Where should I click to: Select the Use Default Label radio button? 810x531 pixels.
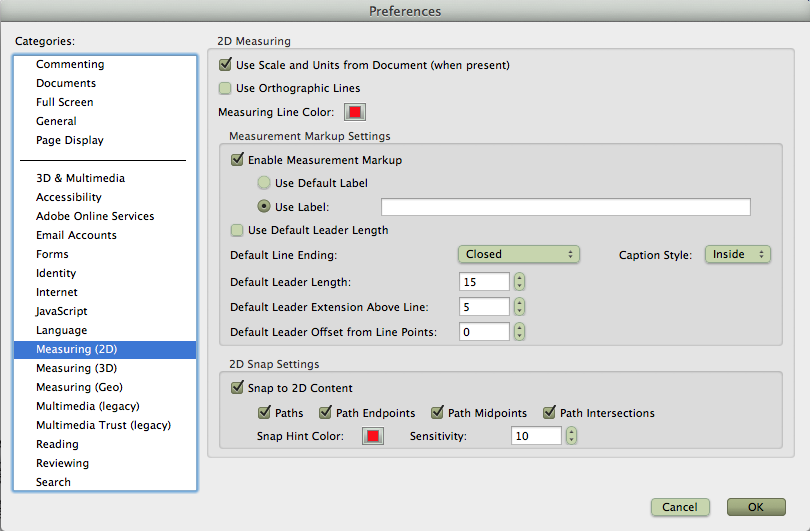coord(264,182)
